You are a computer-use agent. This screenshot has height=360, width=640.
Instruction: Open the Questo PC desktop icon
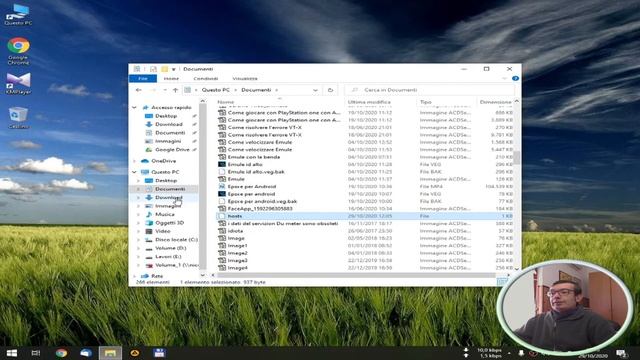[18, 15]
